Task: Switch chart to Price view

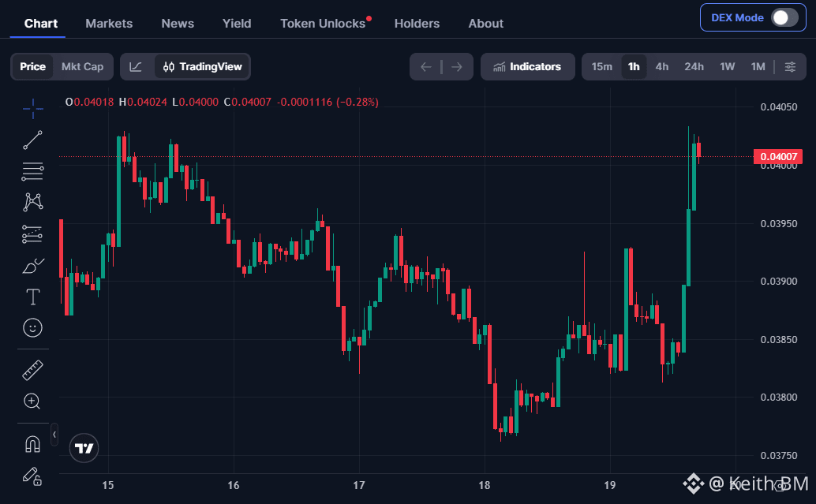Action: (33, 66)
